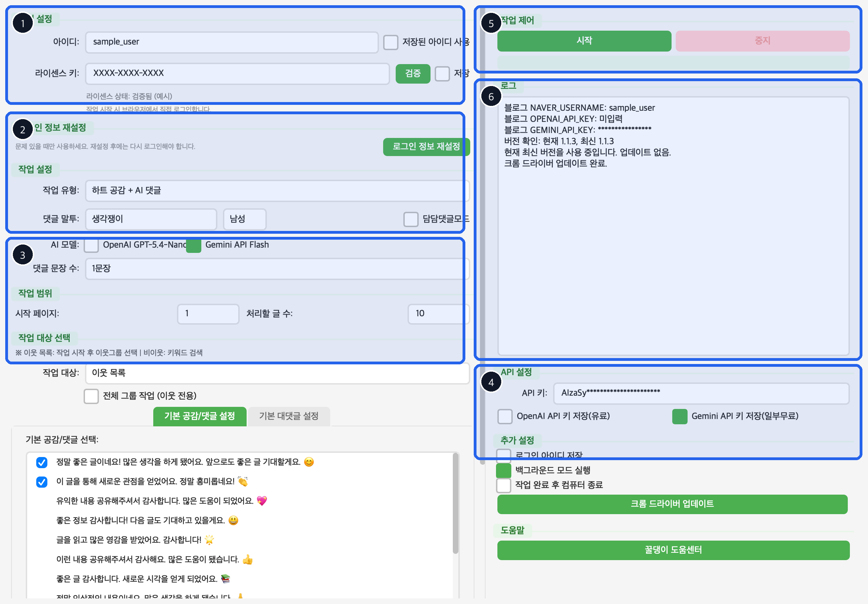
Task: Click the 시작 (start) button
Action: [x=584, y=41]
